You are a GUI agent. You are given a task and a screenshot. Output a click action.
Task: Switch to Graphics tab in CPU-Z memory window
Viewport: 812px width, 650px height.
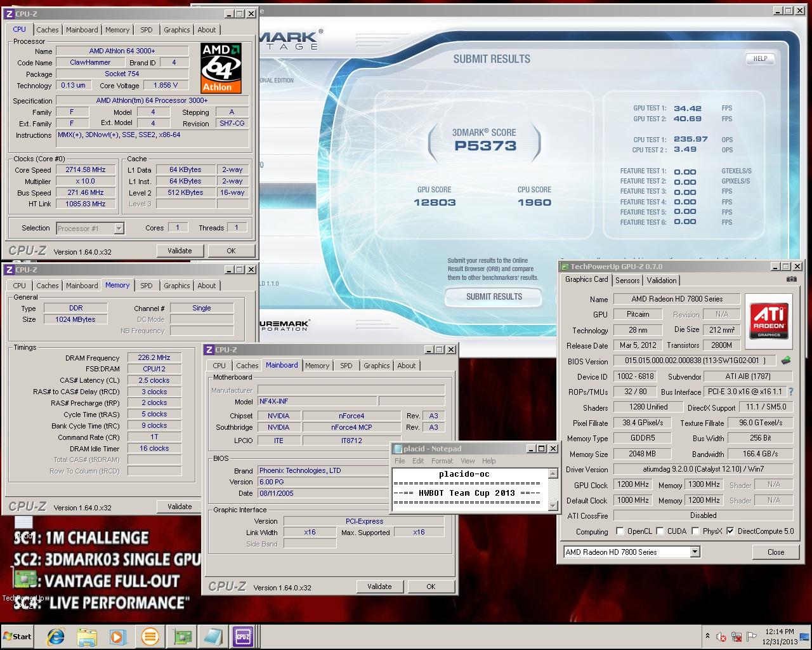point(177,286)
